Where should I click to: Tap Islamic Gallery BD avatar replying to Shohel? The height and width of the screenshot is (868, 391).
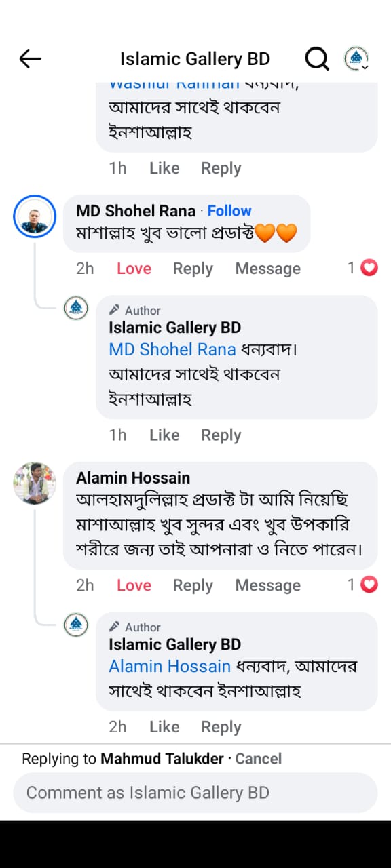tap(76, 309)
